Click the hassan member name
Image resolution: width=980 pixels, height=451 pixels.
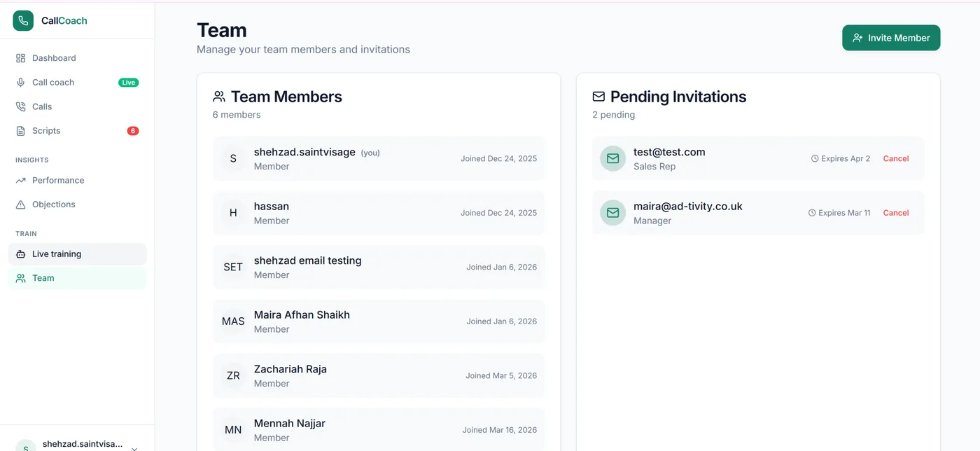click(272, 207)
